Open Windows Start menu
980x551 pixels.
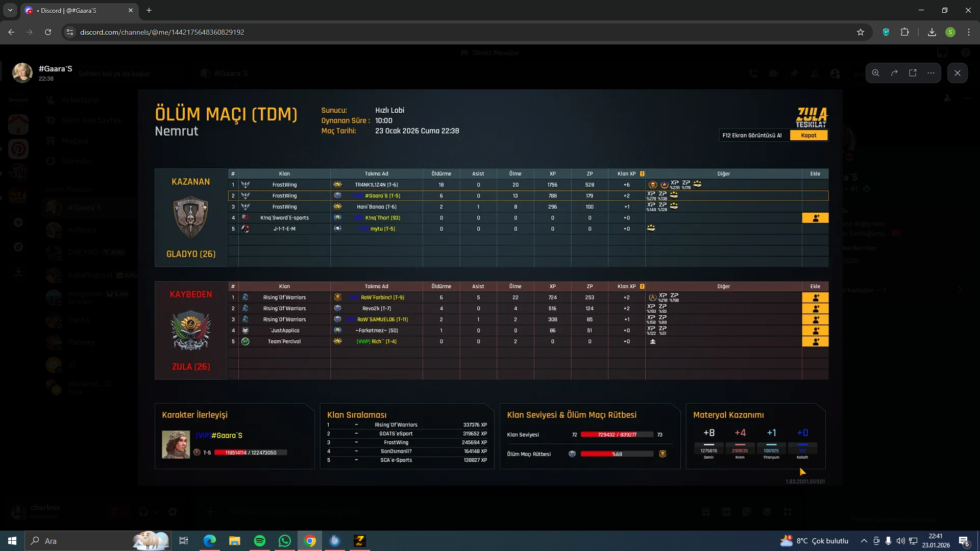(12, 541)
